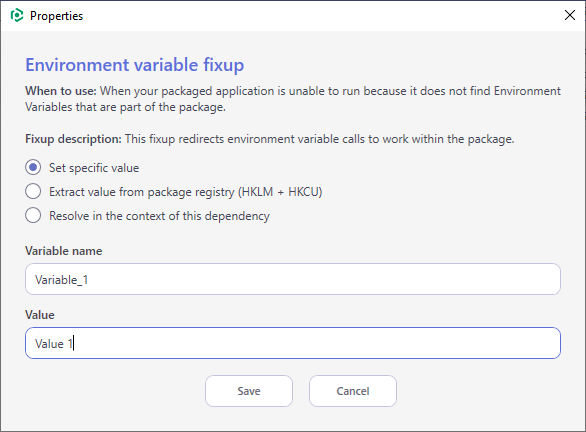Click the 'When to use:' text

61,91
